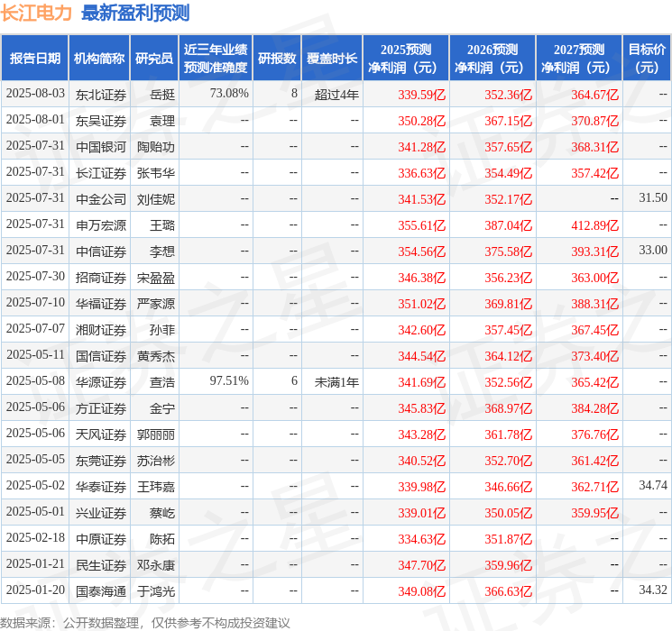Click analyst name 陶贻功
Image resolution: width=672 pixels, height=631 pixels.
[x=156, y=147]
